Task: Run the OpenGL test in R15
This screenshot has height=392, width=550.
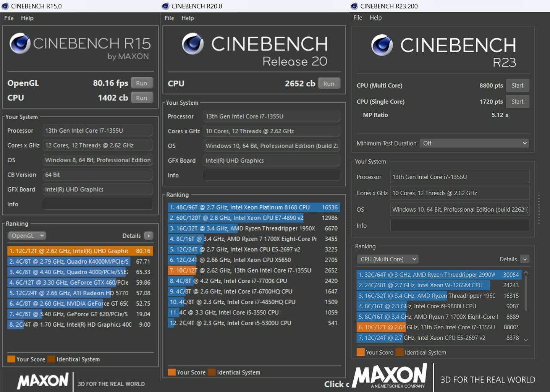Action: point(141,83)
